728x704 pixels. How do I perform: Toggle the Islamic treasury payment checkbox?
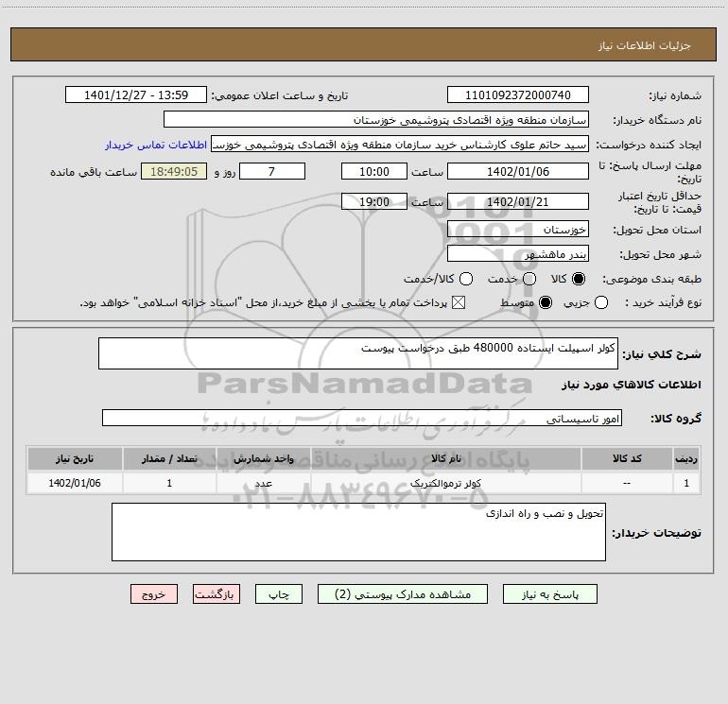[459, 302]
